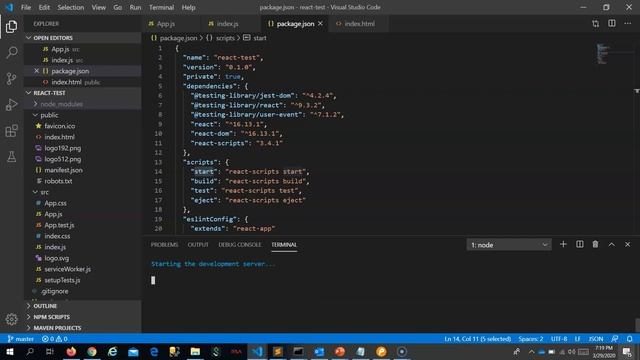This screenshot has height=360, width=640.
Task: Open the Explorer view in activity bar
Action: 11,27
